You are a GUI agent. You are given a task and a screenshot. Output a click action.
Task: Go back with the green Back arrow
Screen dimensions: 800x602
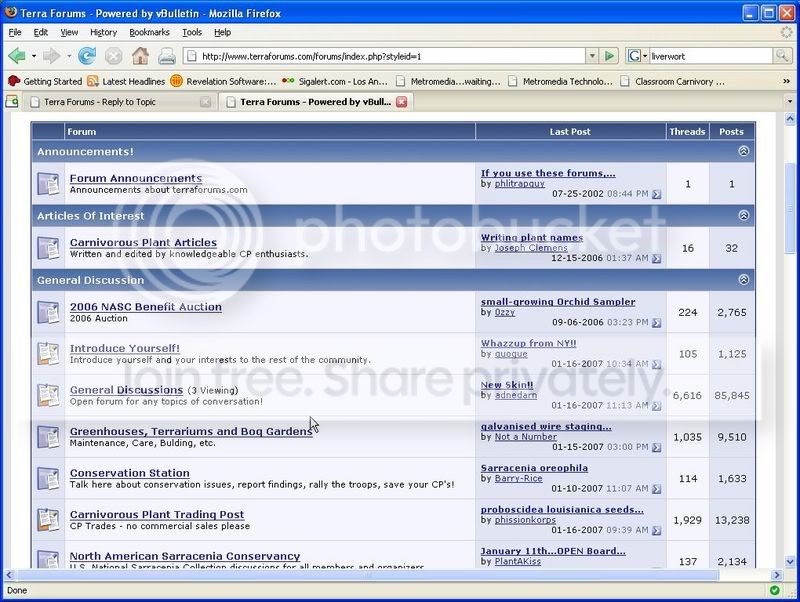tap(17, 56)
